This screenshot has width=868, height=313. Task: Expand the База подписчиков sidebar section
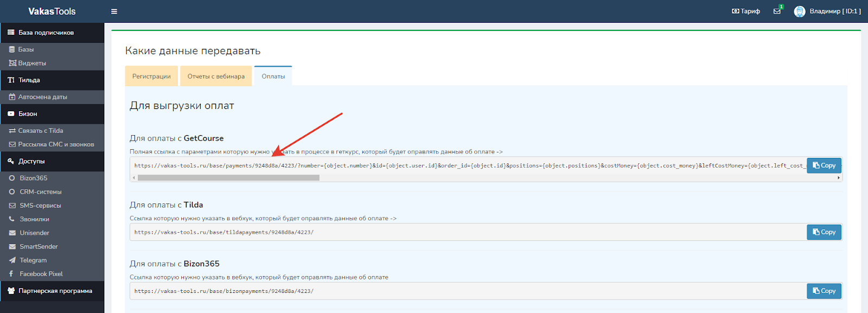[46, 33]
